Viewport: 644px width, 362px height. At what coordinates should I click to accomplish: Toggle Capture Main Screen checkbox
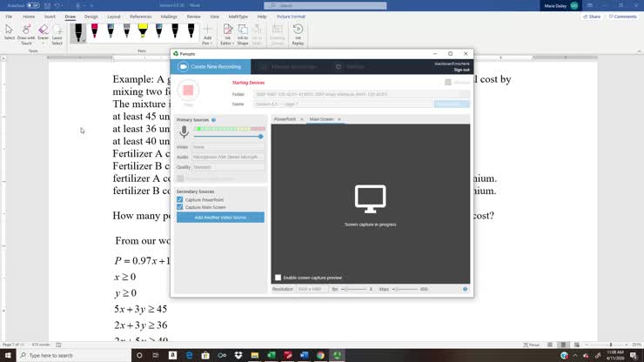tap(180, 207)
